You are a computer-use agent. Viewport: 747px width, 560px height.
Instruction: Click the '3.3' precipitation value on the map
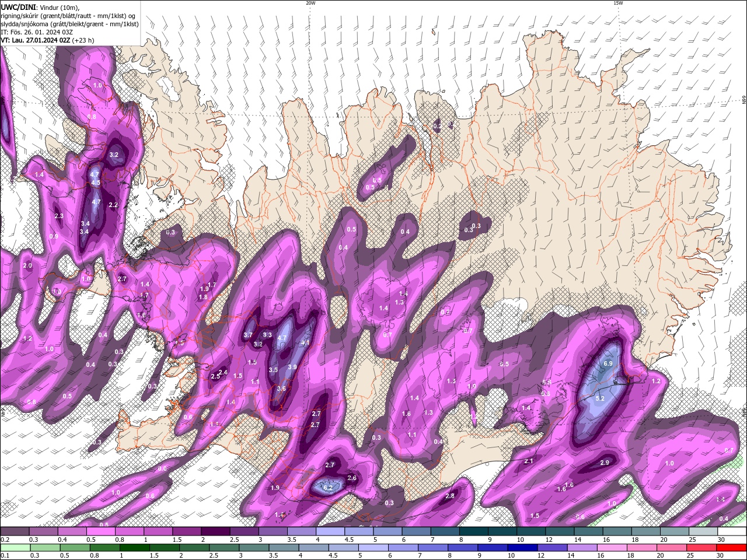coord(267,335)
